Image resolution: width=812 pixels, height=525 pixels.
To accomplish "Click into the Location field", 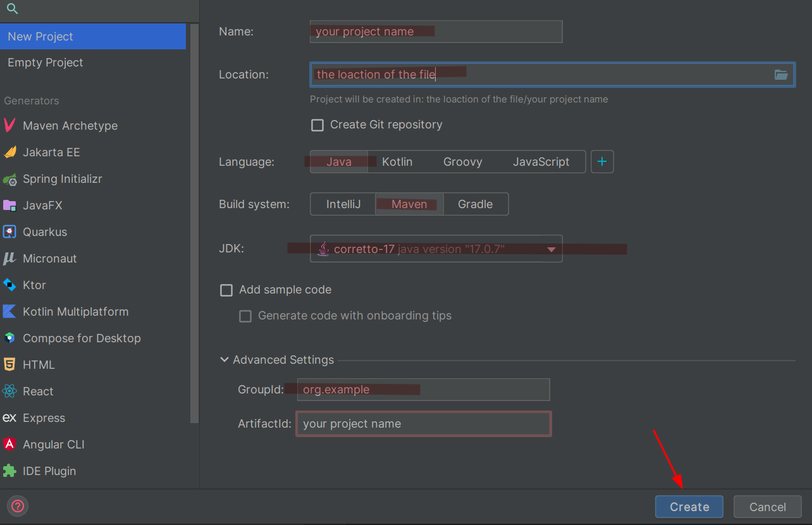I will [552, 75].
